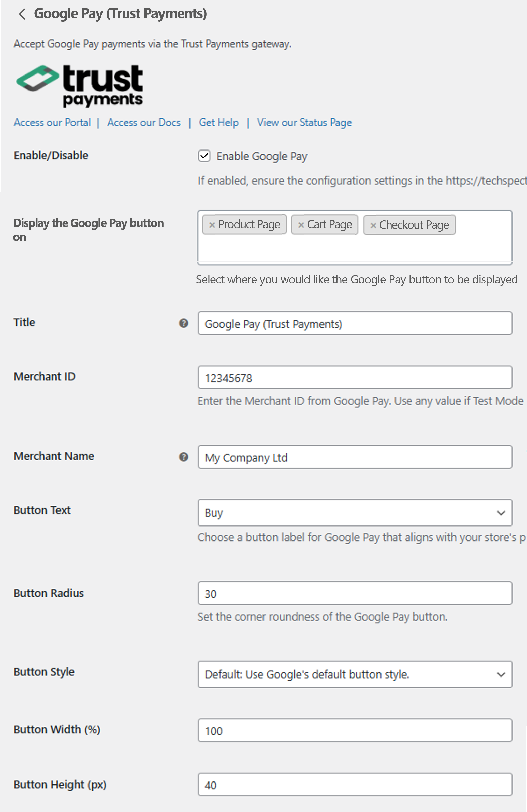Open the Button Text dropdown

click(x=355, y=513)
